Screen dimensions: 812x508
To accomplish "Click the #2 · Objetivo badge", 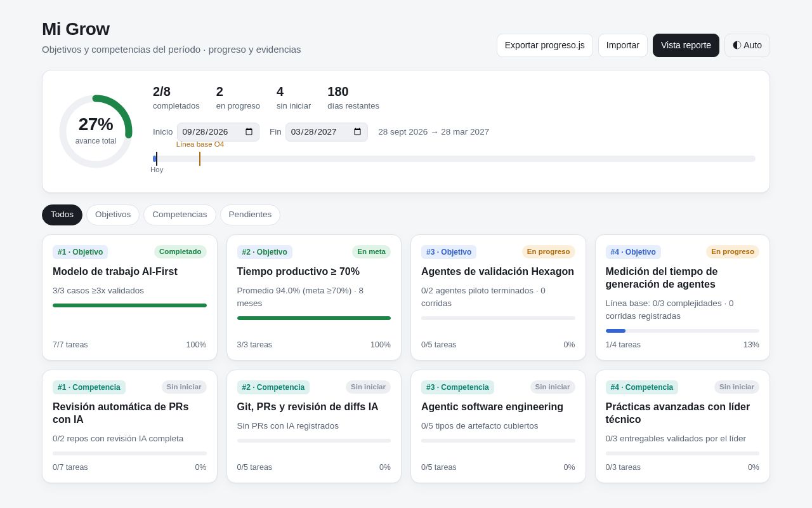I will (265, 252).
